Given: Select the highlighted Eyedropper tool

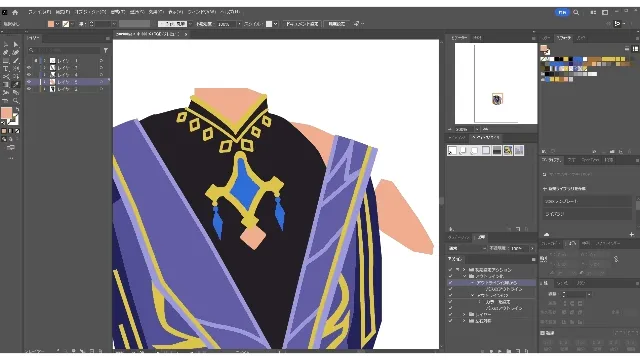Looking at the screenshot, I should pyautogui.click(x=16, y=85).
